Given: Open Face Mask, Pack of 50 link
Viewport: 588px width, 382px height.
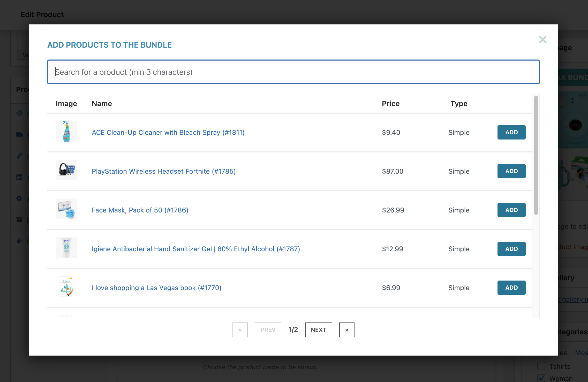Looking at the screenshot, I should point(140,210).
